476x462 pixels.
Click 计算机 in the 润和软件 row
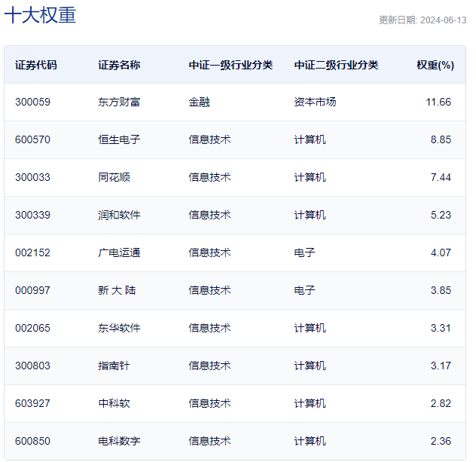click(x=310, y=215)
